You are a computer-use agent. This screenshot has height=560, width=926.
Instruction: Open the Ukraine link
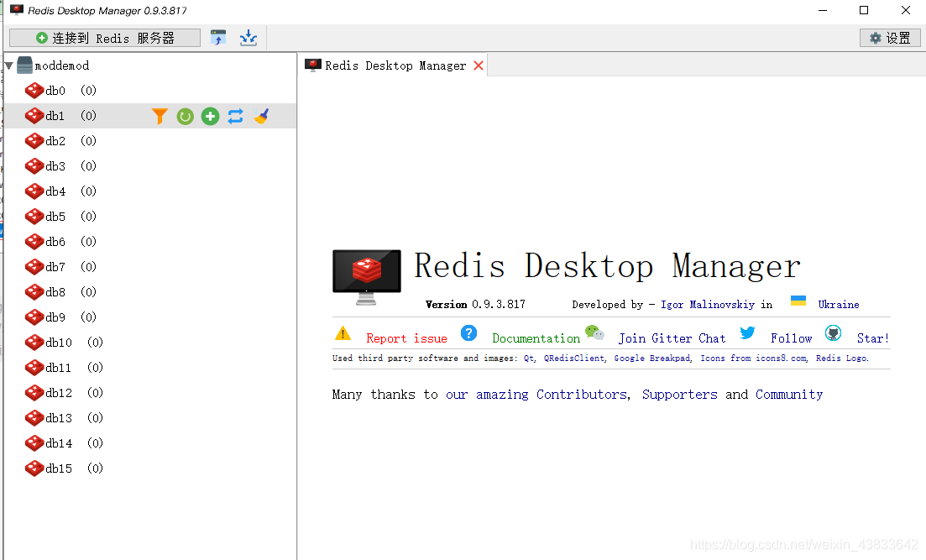tap(839, 305)
